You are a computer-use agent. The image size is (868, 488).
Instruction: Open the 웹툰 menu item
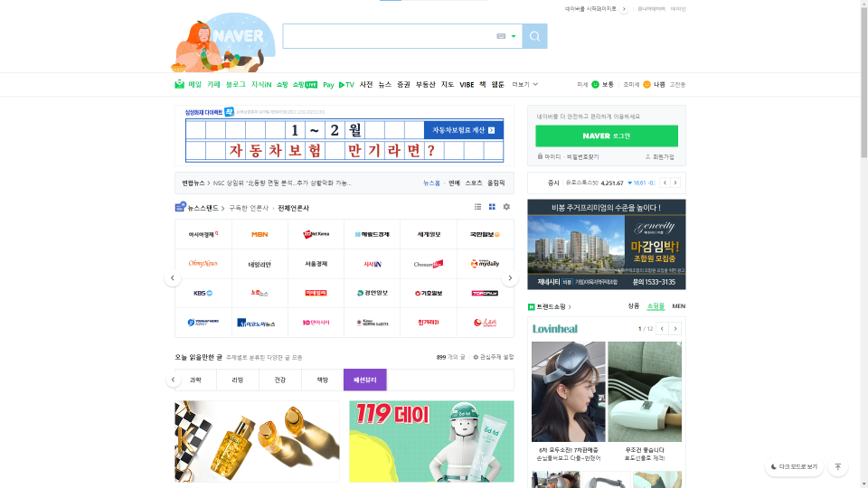[x=497, y=85]
